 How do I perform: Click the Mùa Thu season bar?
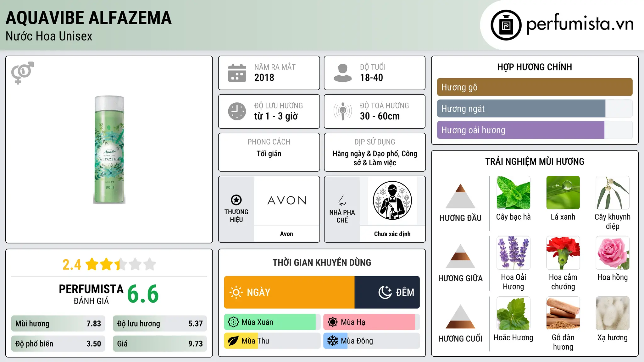[x=272, y=341]
